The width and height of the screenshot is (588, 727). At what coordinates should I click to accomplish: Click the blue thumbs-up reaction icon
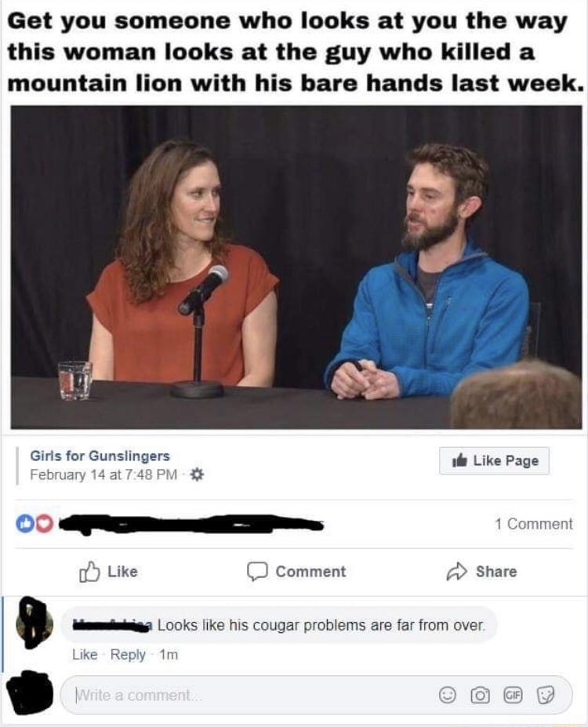point(24,523)
